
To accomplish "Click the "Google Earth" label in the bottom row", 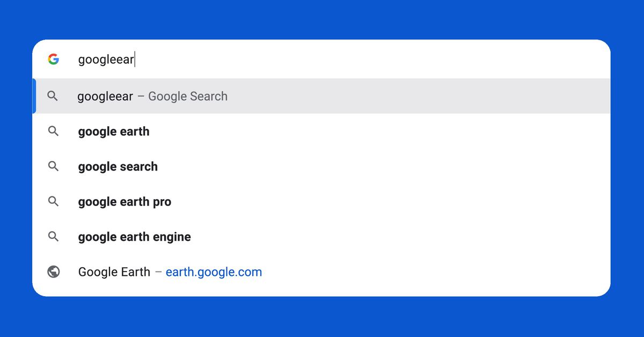I will (114, 272).
